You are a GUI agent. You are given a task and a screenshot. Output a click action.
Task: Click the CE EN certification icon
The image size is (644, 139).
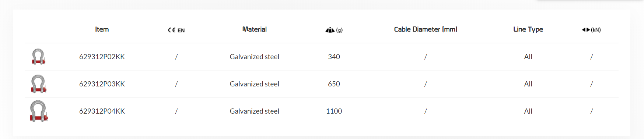[x=176, y=30]
